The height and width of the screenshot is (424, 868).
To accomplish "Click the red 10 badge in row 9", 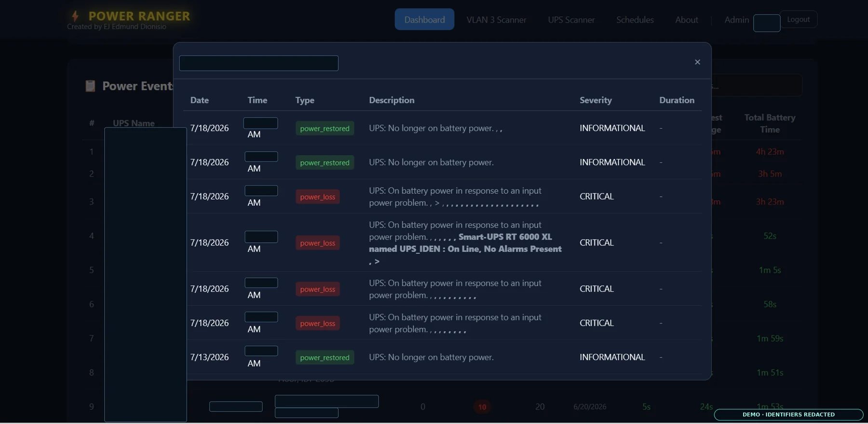I will [482, 407].
